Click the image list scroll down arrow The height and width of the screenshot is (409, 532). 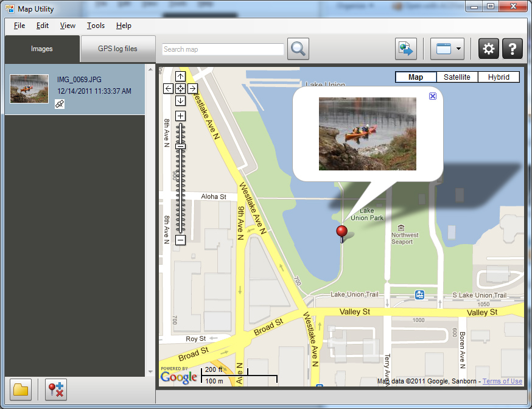coord(150,372)
